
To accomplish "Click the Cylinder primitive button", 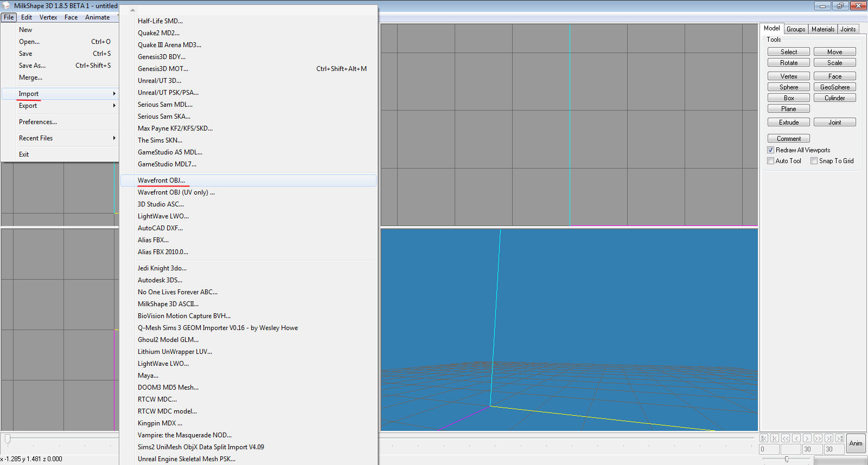I will point(835,98).
